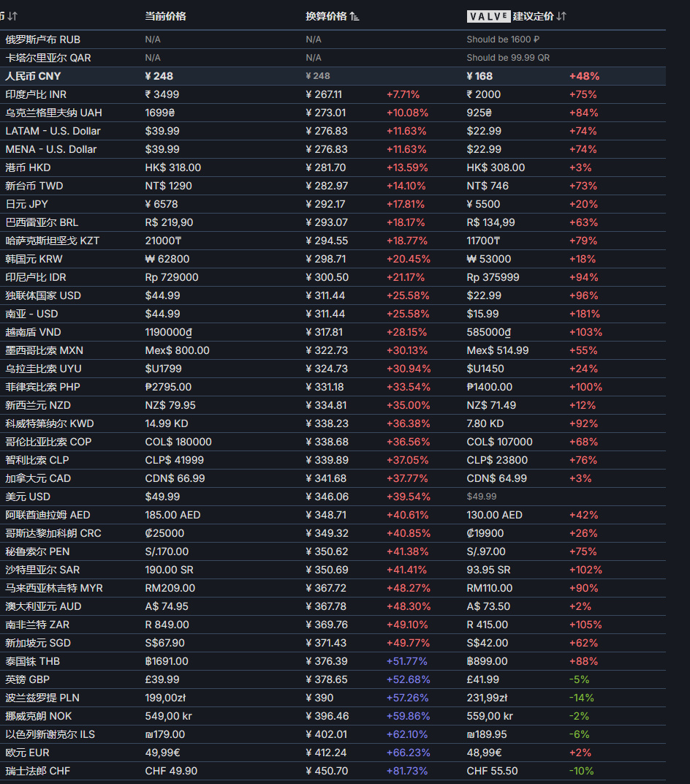The width and height of the screenshot is (690, 784).
Task: Click the sort icon beside the currency column
Action: (x=12, y=16)
